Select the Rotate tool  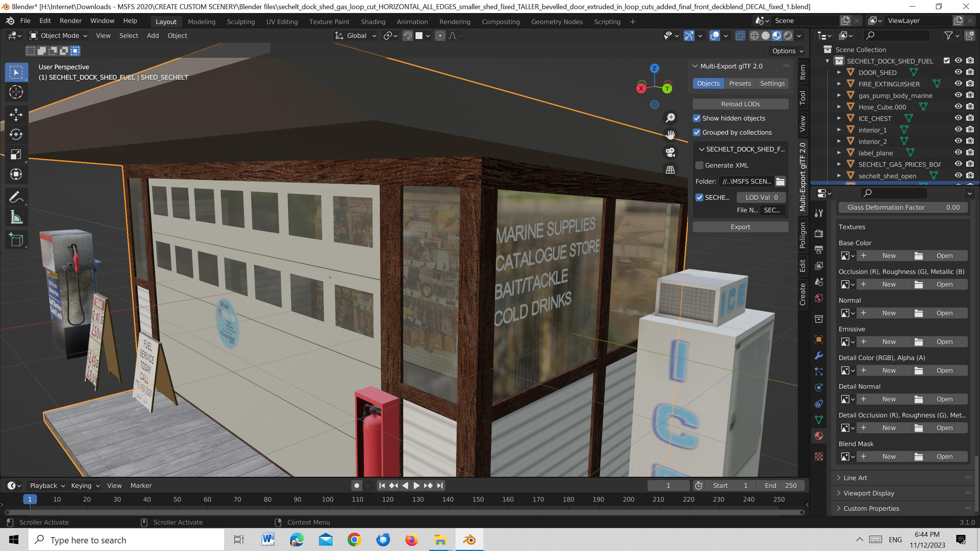(16, 134)
